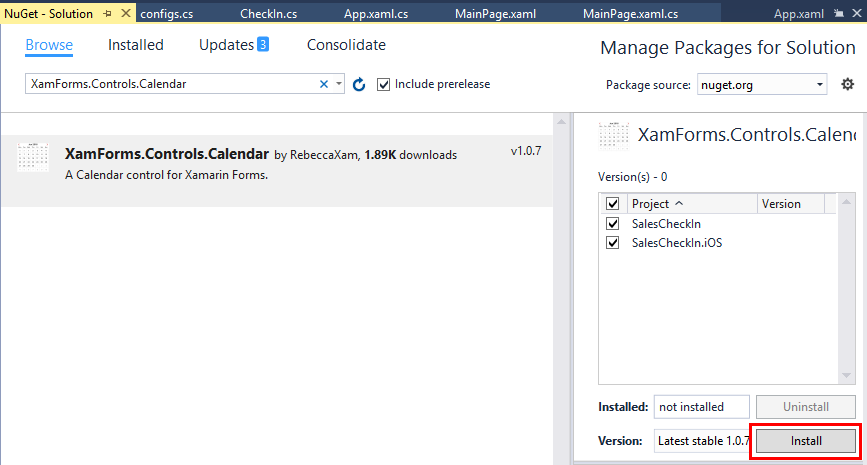The width and height of the screenshot is (867, 465).
Task: Open the Consolidate tab
Action: tap(346, 45)
